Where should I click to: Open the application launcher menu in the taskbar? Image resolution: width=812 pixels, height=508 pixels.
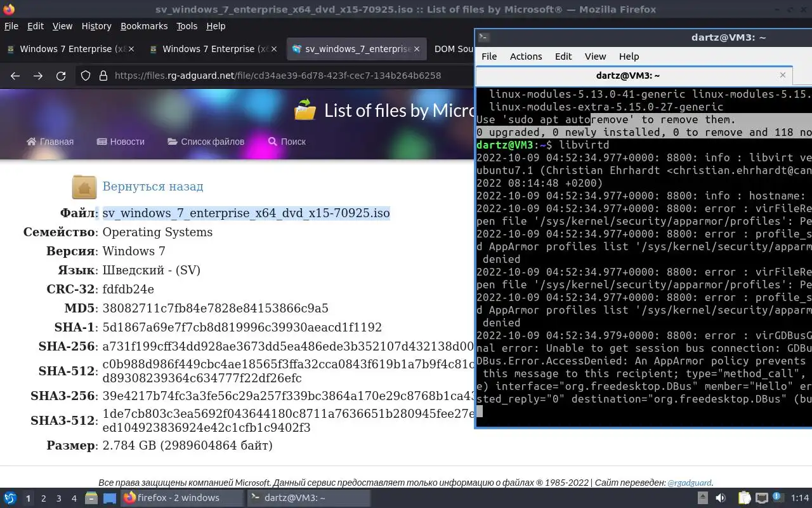[x=10, y=498]
